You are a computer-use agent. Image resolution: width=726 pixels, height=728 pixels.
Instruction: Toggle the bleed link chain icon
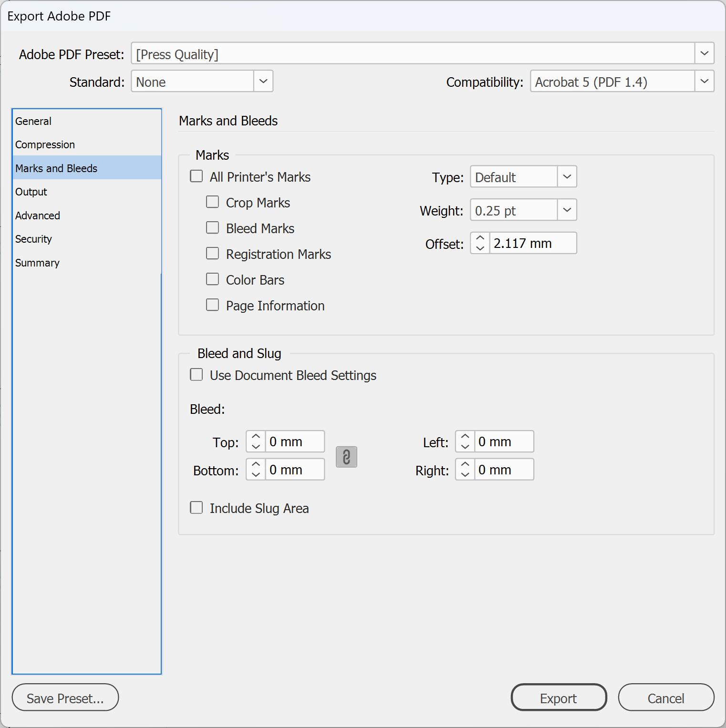346,457
